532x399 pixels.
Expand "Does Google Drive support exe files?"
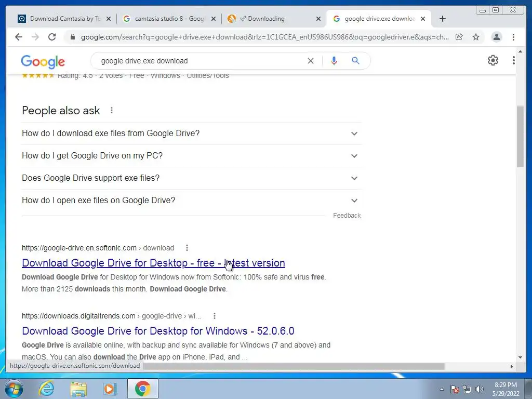click(192, 178)
